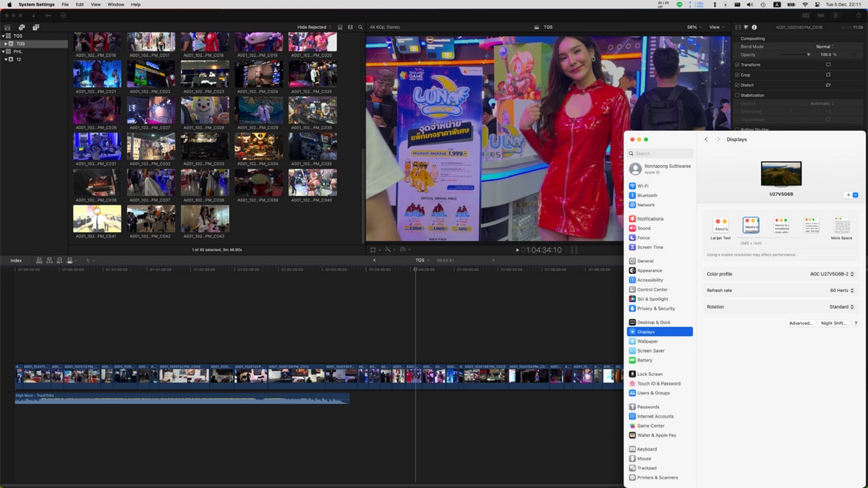Click the Night Shift button
Screen dimensions: 868x488
point(833,323)
